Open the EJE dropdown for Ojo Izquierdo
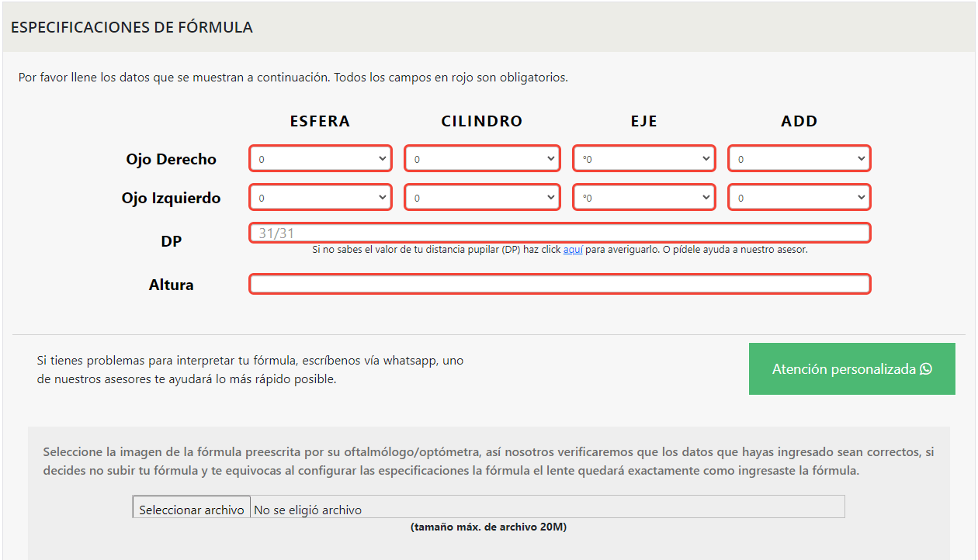 [x=644, y=197]
